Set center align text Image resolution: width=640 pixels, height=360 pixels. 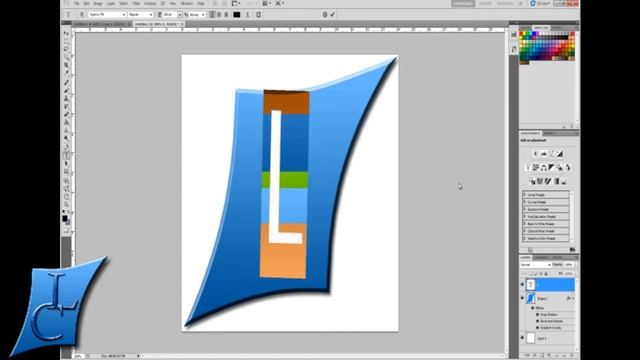219,15
